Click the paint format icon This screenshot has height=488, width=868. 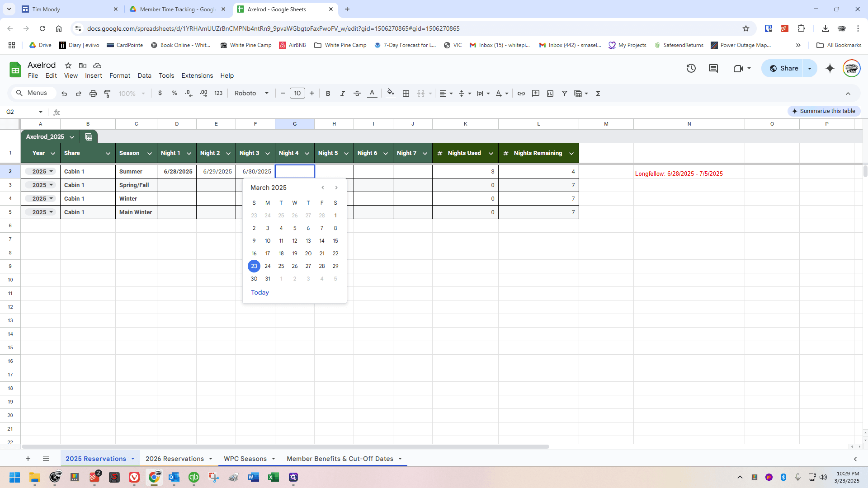(x=108, y=94)
